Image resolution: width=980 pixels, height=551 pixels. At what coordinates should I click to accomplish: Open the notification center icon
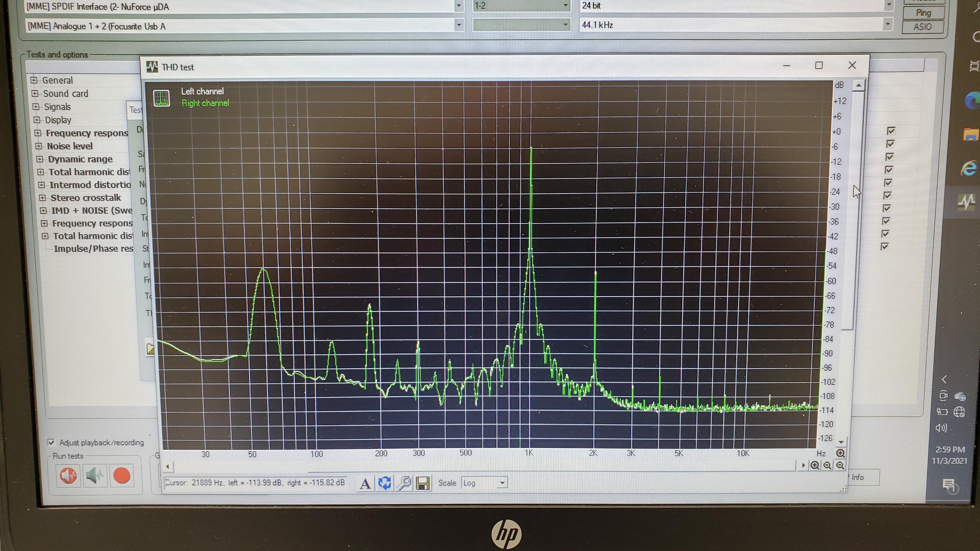(950, 486)
